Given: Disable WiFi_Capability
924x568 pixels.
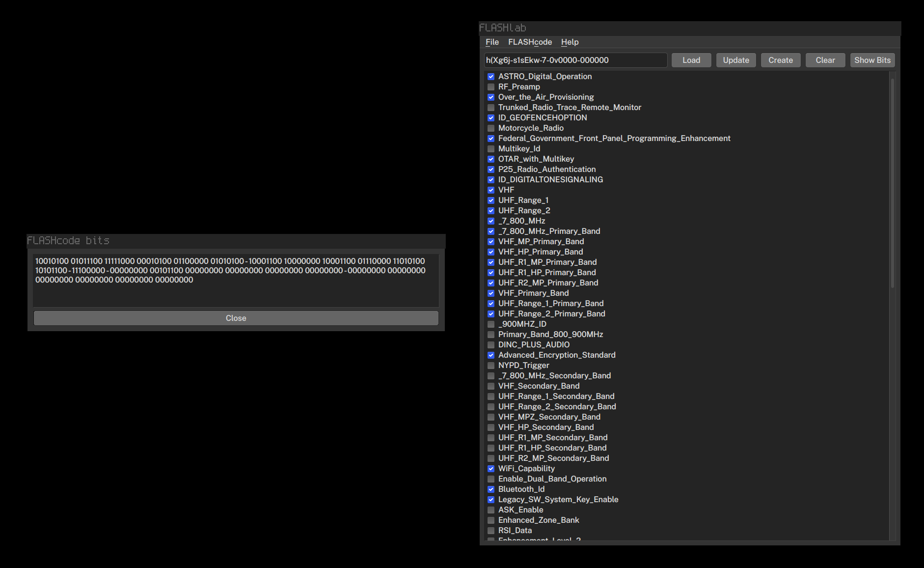Looking at the screenshot, I should coord(491,468).
